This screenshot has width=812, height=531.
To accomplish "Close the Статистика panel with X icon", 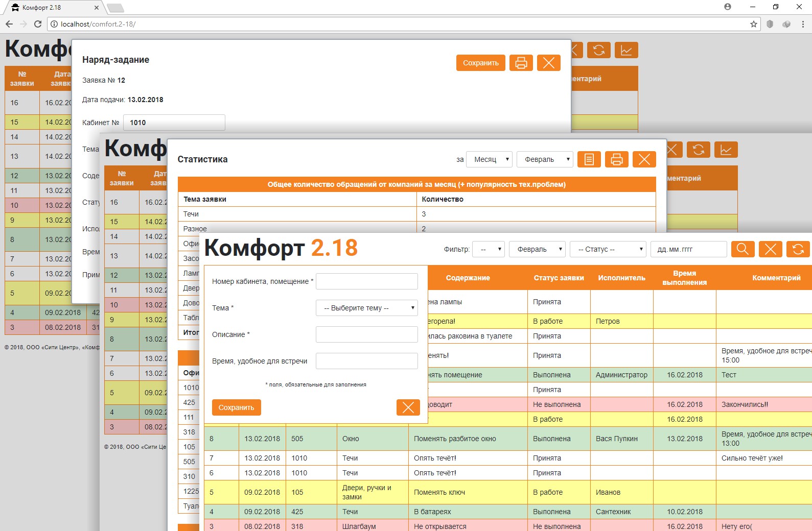I will 644,159.
